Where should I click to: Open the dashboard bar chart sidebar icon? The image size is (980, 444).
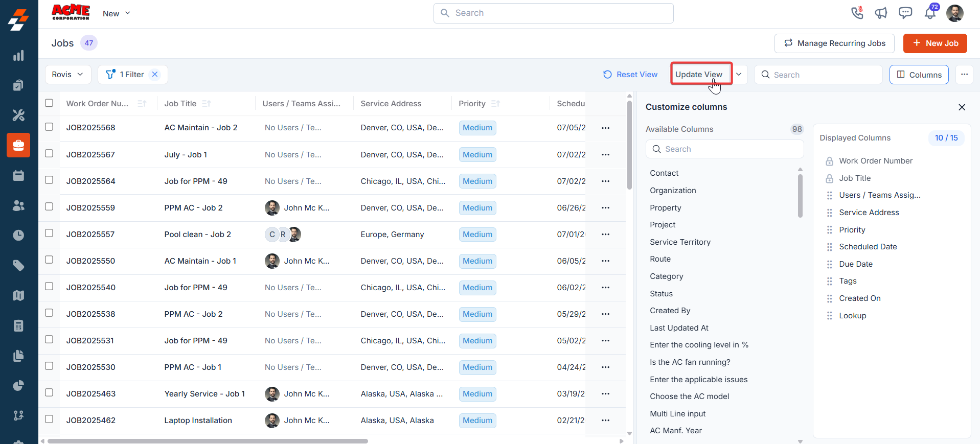click(x=18, y=56)
